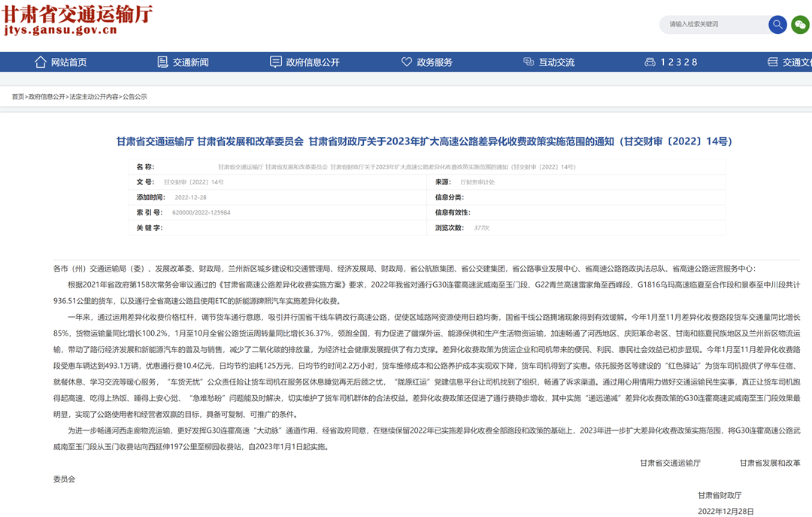Focus the 请输入检索关键词 search field
Image resolution: width=812 pixels, height=517 pixels.
pos(715,24)
